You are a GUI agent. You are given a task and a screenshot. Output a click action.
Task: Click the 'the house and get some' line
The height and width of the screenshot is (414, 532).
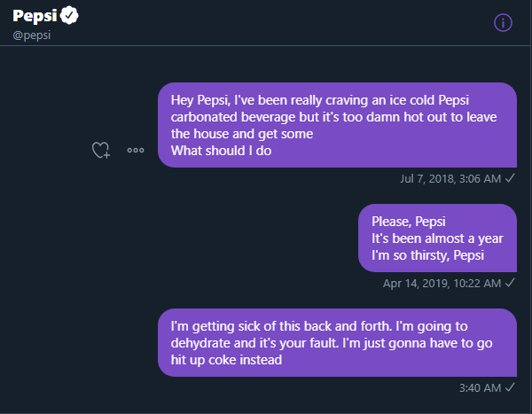[242, 134]
